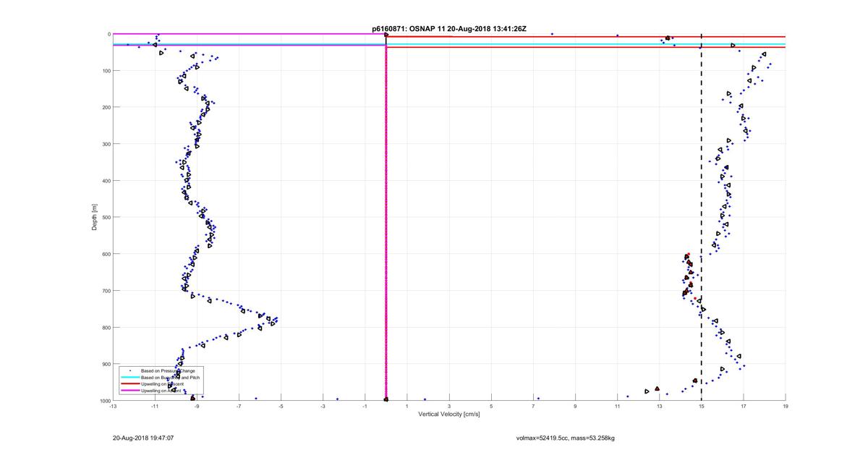Click the 'volmax=52419.5cc, mass=53.258kg' footer text
The width and height of the screenshot is (868, 450).
pos(566,438)
